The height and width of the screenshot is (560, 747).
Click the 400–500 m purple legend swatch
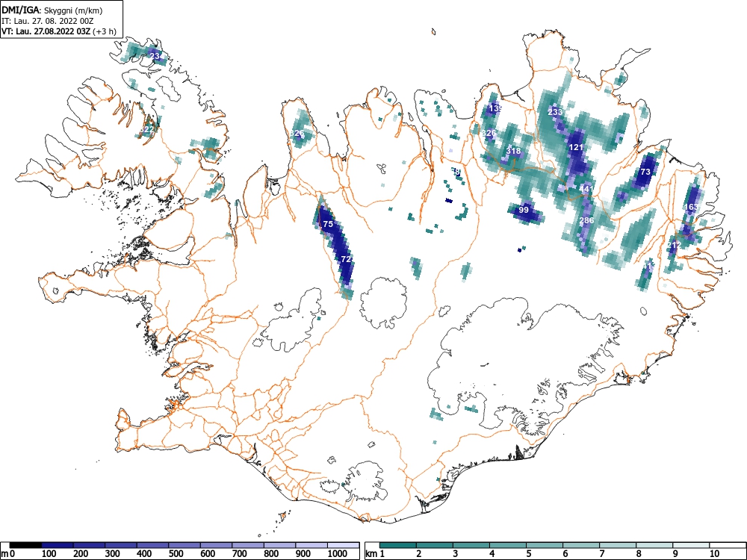coord(153,545)
